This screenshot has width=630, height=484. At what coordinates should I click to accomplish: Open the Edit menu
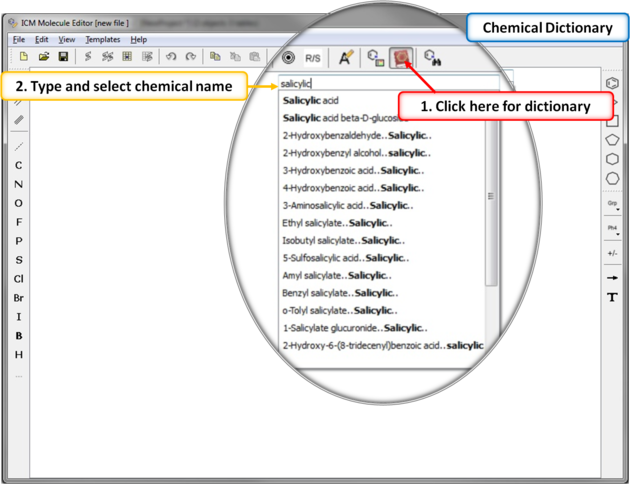[x=41, y=39]
